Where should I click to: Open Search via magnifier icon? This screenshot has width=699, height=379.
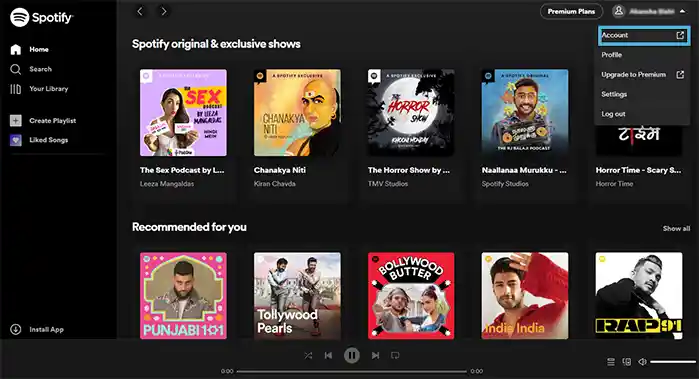point(16,69)
